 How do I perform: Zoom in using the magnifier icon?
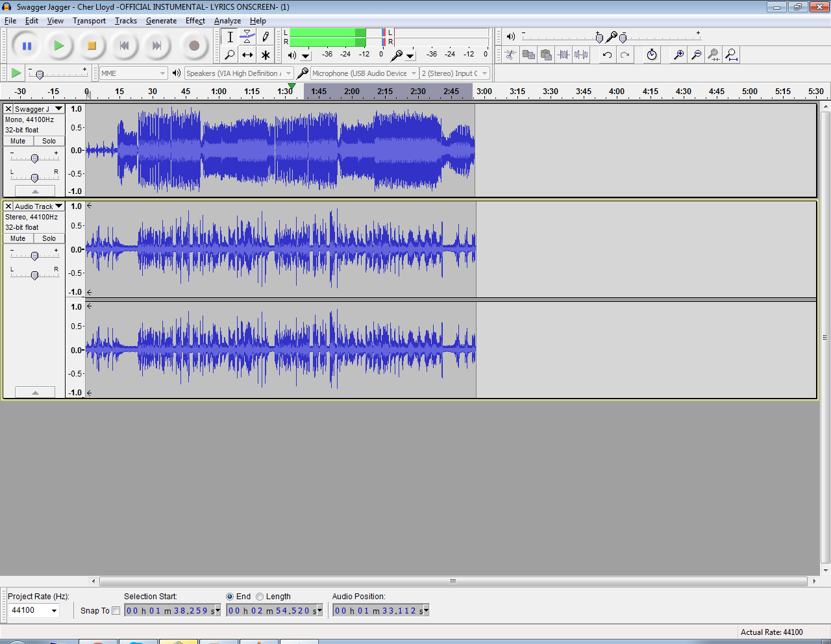click(678, 55)
